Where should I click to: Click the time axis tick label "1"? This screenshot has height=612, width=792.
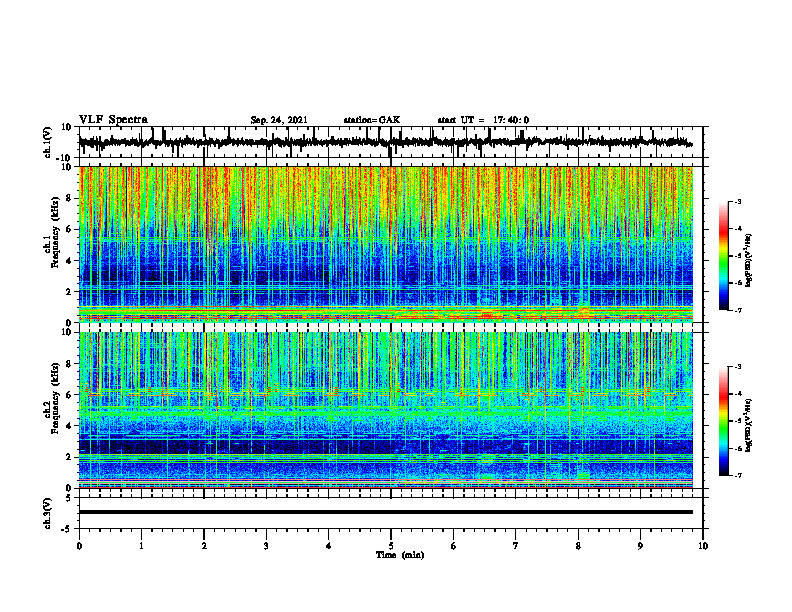(x=141, y=546)
